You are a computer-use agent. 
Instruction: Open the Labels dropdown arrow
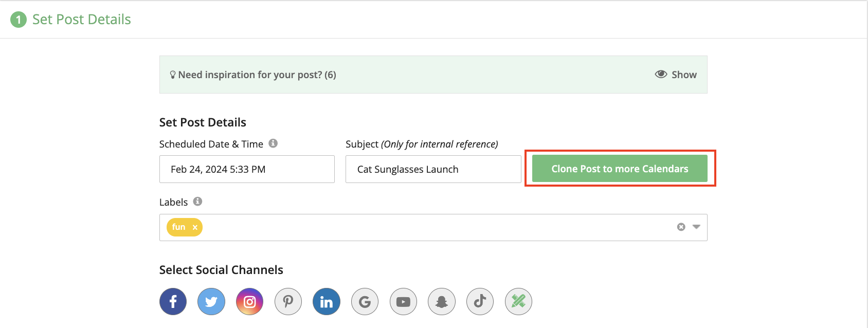pyautogui.click(x=696, y=227)
